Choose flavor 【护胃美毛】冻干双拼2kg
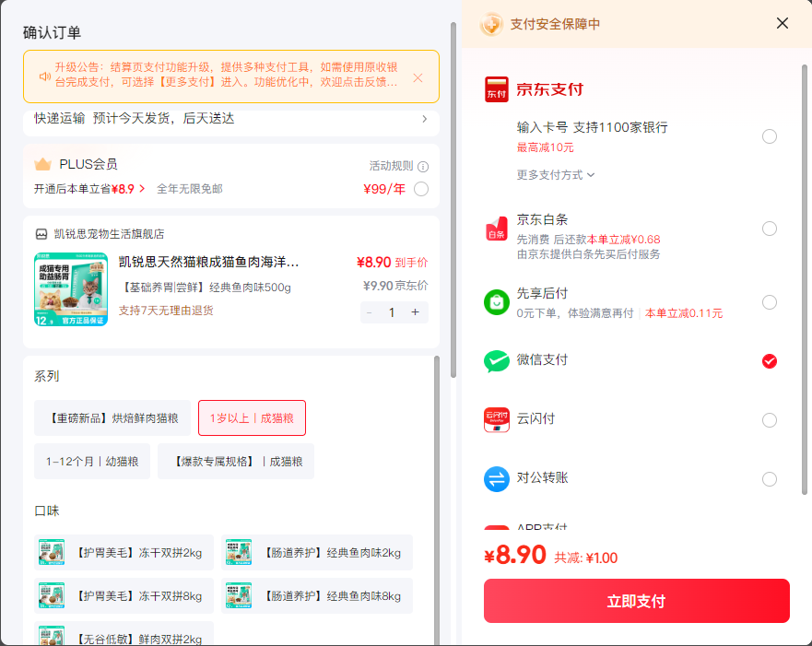The width and height of the screenshot is (812, 646). [x=124, y=552]
